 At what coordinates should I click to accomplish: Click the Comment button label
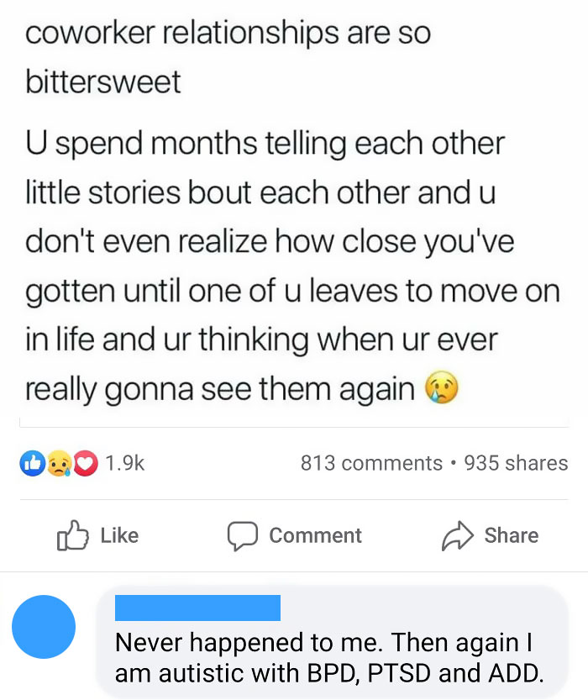click(x=315, y=535)
